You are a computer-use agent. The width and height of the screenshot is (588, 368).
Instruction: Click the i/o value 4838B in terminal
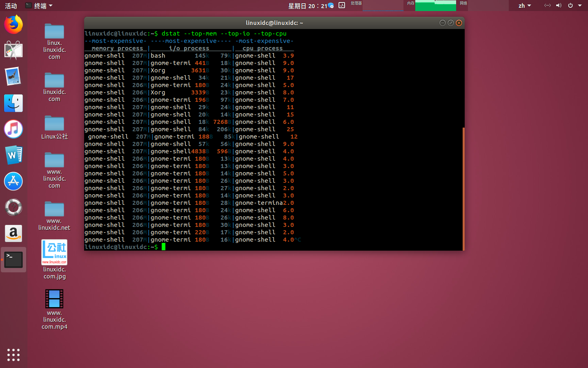pyautogui.click(x=200, y=151)
